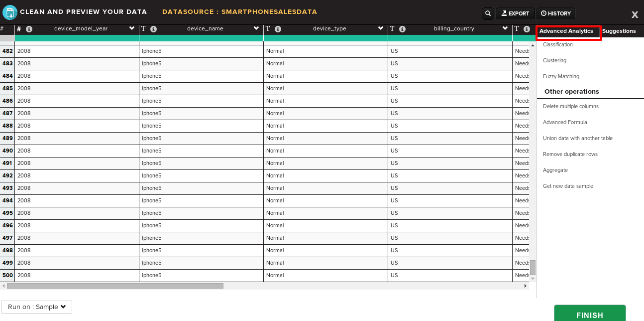Select row number 490
This screenshot has height=321, width=644.
point(7,151)
